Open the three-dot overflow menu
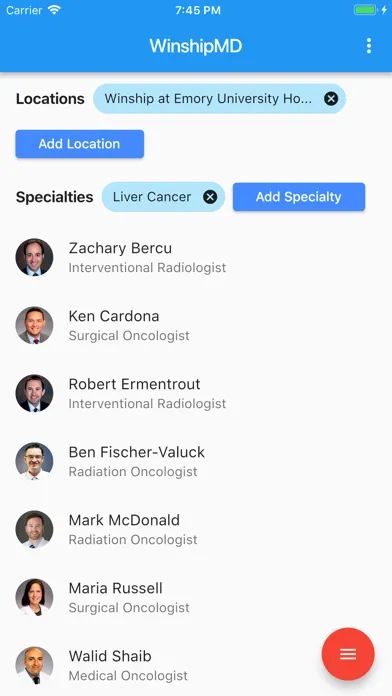 tap(368, 46)
